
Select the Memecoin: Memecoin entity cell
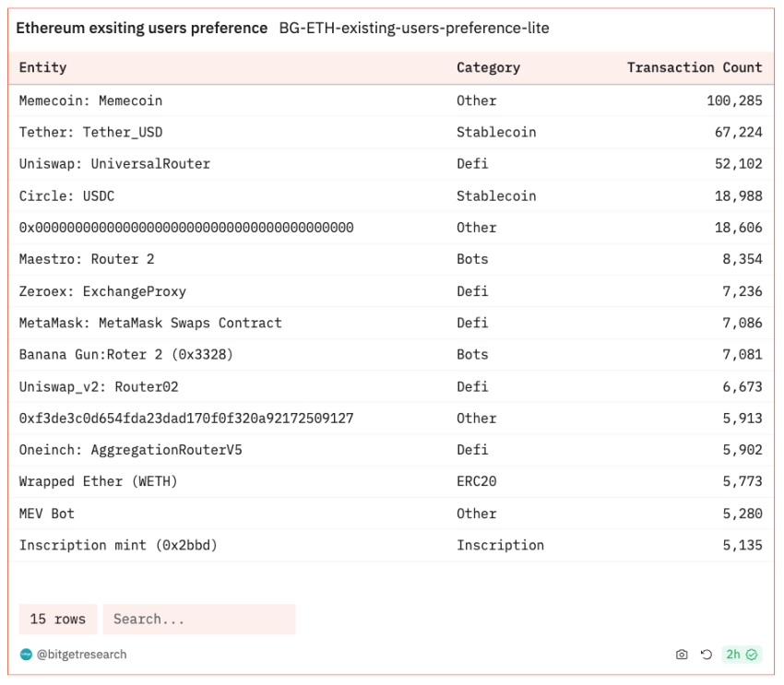click(90, 100)
